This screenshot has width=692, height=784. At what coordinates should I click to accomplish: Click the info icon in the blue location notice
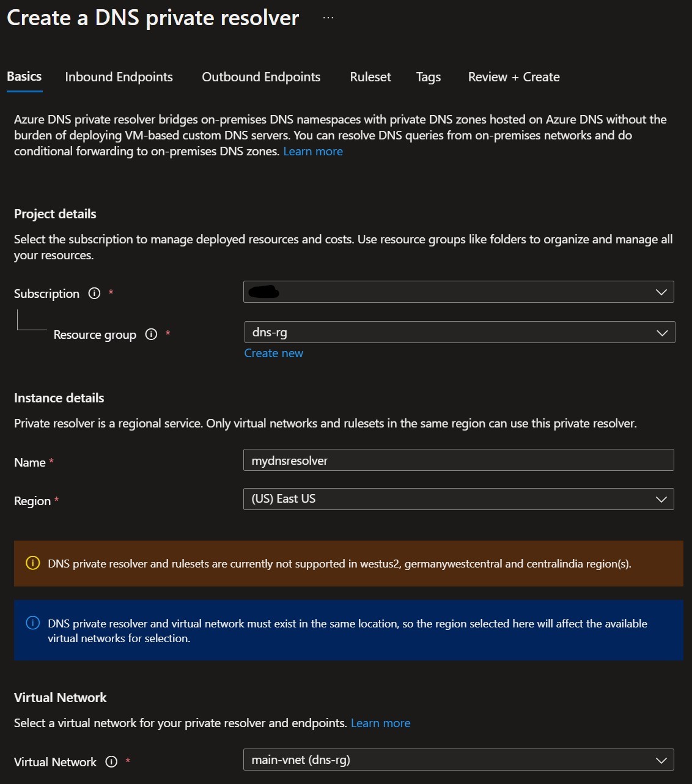(x=32, y=623)
